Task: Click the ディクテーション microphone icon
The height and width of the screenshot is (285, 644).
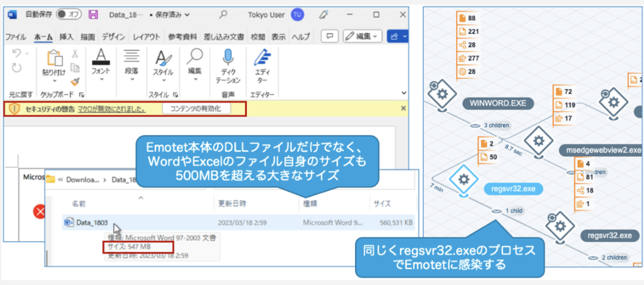Action: coord(228,58)
